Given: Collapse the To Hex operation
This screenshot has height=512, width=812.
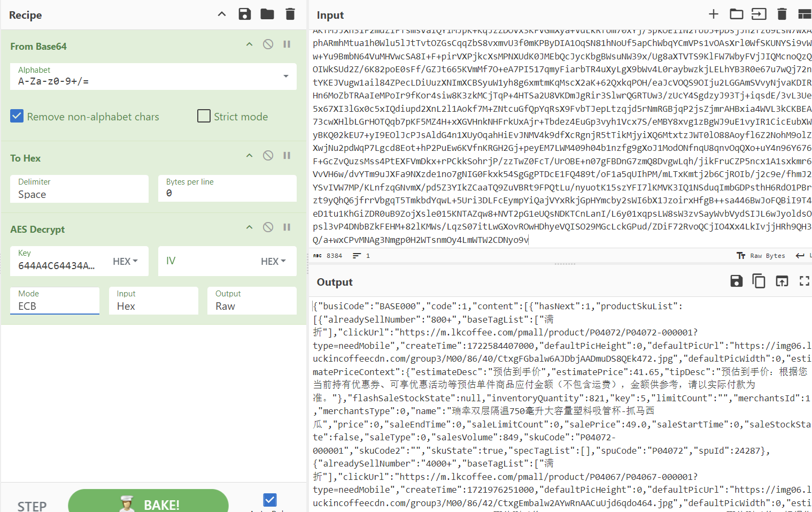Looking at the screenshot, I should coord(249,156).
